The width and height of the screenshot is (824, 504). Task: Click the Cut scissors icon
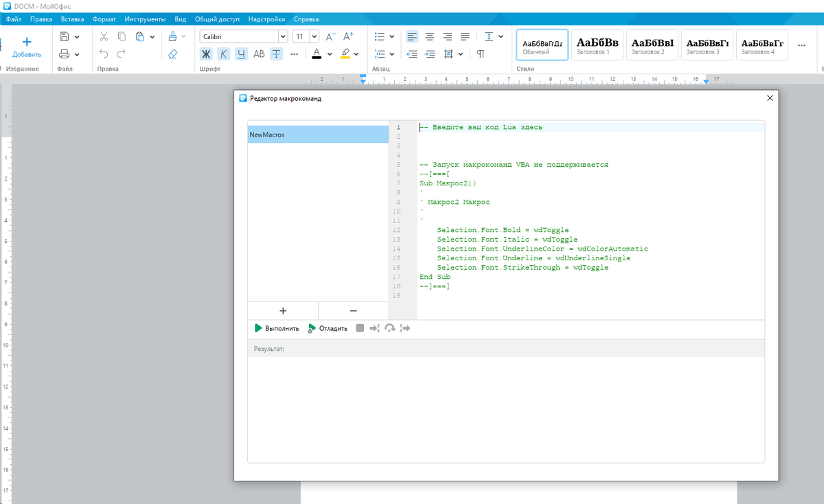pyautogui.click(x=104, y=36)
